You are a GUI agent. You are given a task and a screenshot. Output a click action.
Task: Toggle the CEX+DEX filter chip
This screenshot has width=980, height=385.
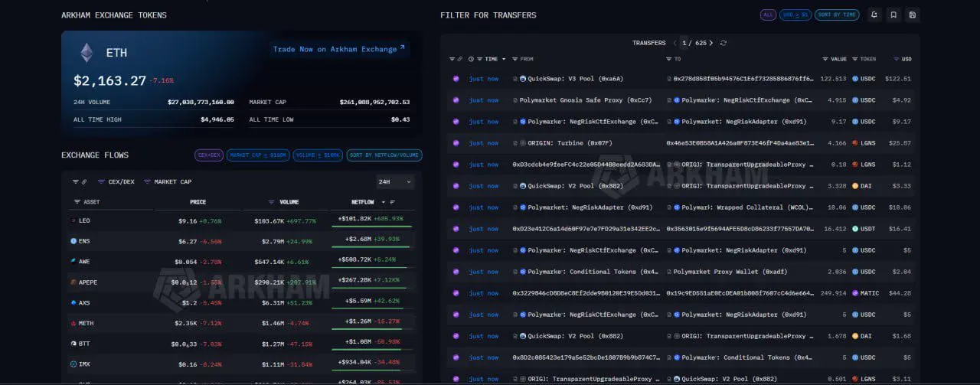[x=209, y=155]
